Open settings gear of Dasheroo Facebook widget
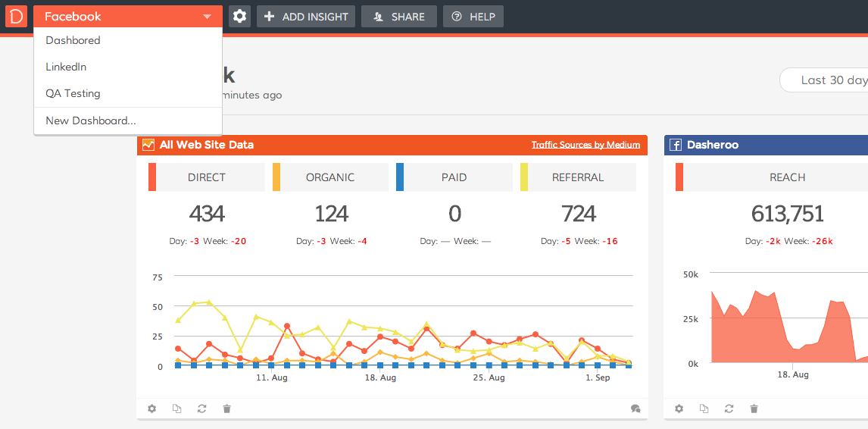This screenshot has height=429, width=868. point(679,409)
